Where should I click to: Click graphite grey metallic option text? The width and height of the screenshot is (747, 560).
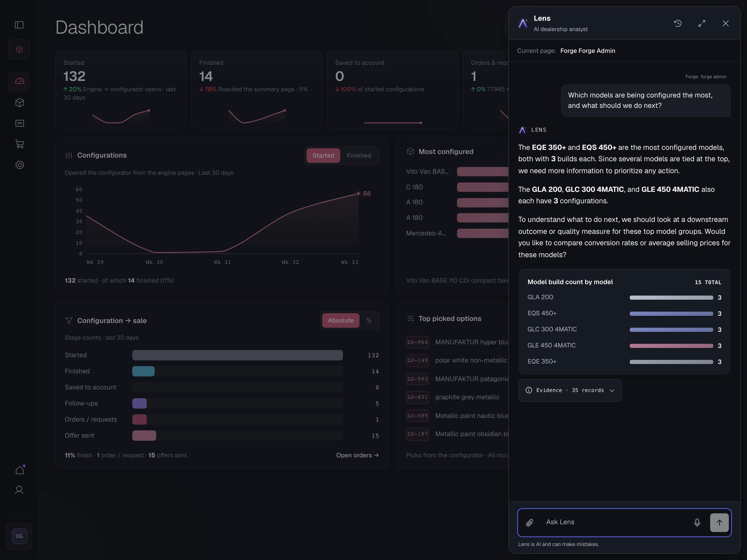(467, 397)
